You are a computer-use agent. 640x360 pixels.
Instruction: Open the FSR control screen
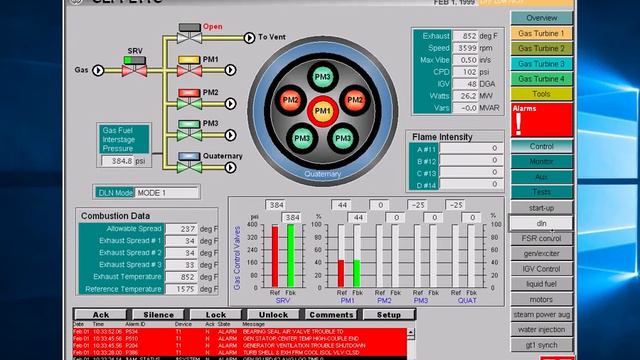[542, 238]
